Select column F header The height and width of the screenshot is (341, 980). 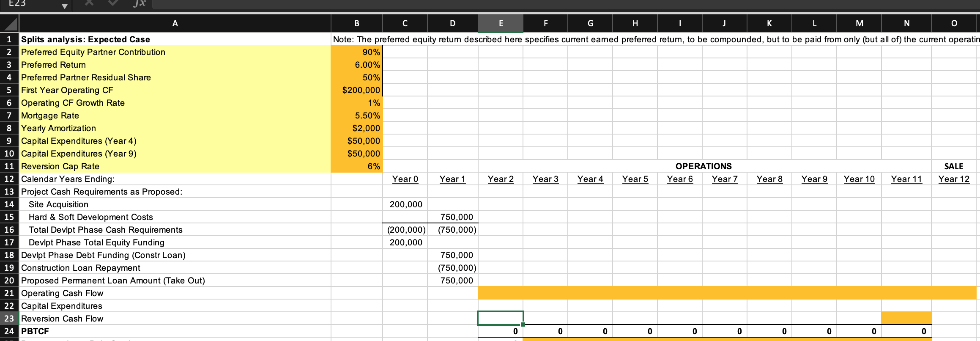(x=546, y=23)
